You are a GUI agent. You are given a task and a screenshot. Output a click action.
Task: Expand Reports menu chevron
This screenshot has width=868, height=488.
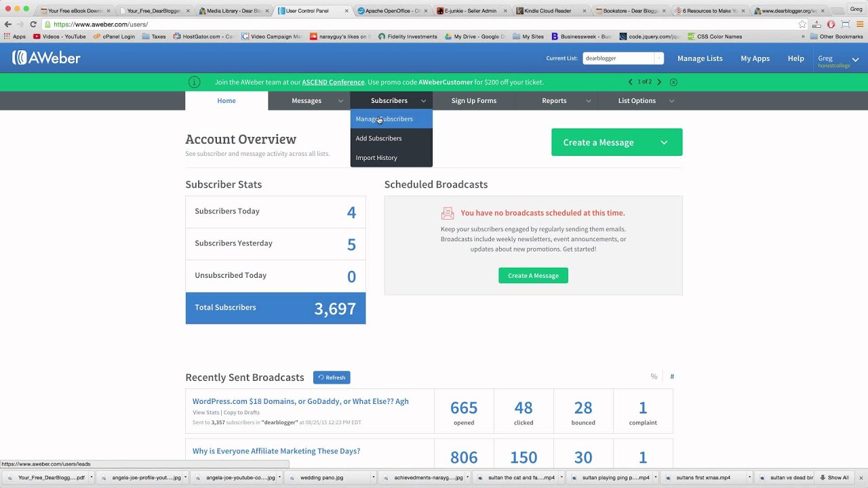click(588, 101)
